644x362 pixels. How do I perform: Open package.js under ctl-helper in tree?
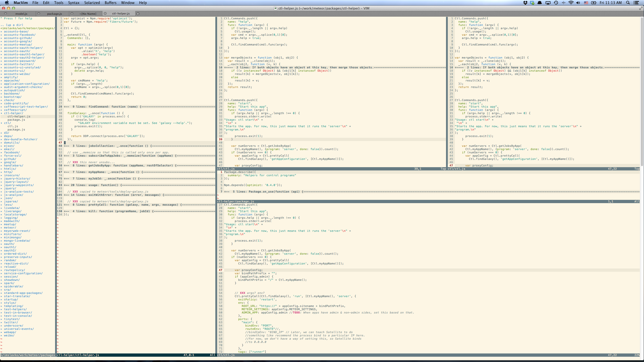click(x=16, y=120)
